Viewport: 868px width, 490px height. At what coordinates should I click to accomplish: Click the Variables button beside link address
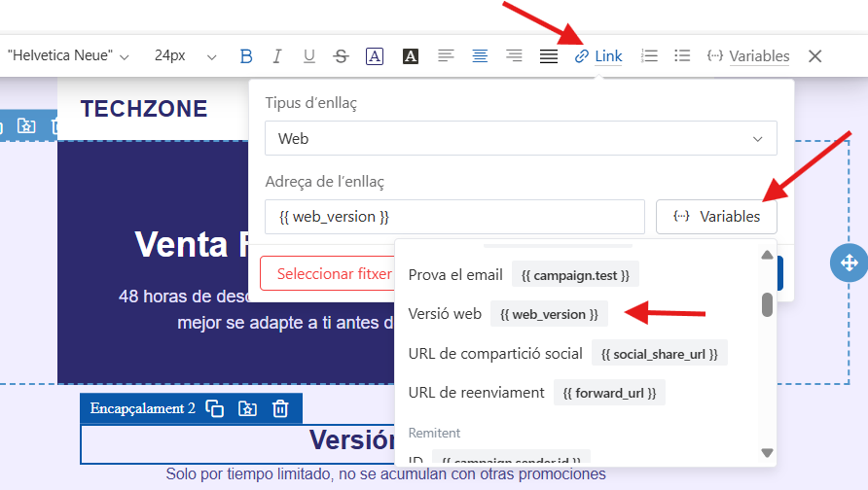tap(716, 217)
